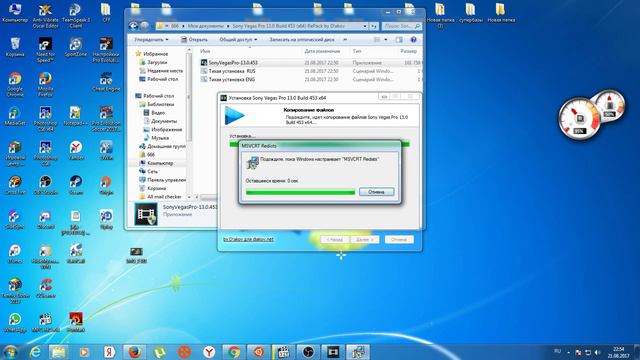640x360 pixels.
Task: Toggle the preview pane button
Action: (399, 40)
